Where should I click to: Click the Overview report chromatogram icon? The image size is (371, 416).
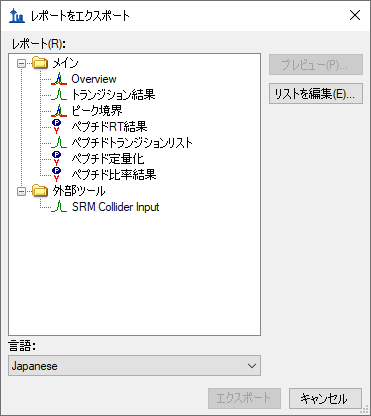(59, 79)
